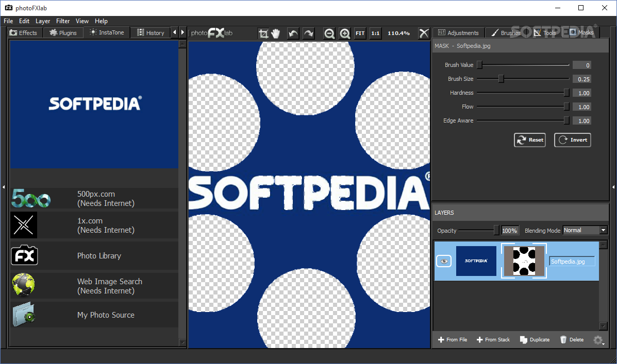Reset the mask settings
This screenshot has width=617, height=364.
(530, 140)
